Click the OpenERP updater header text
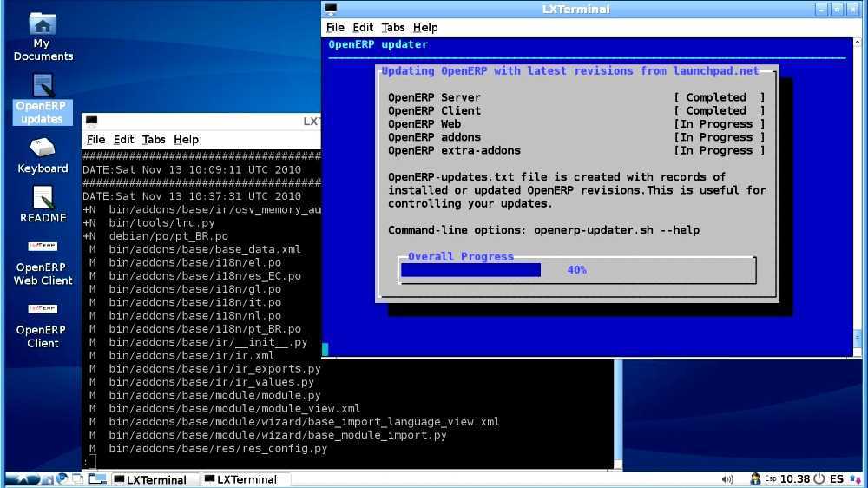The image size is (868, 488). [x=378, y=44]
